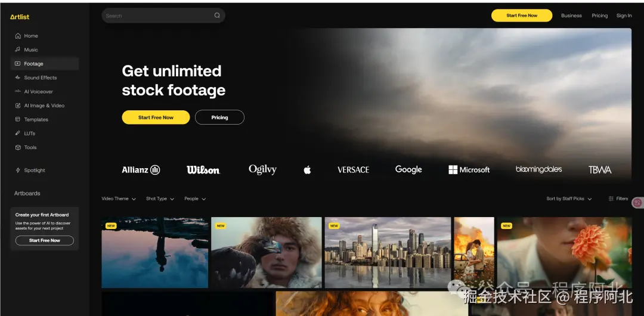The height and width of the screenshot is (316, 644).
Task: Click the top-bar Start Free Now button
Action: click(522, 16)
